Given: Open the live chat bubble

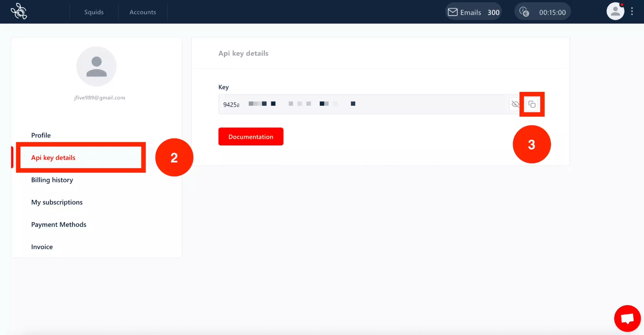Looking at the screenshot, I should [x=627, y=318].
